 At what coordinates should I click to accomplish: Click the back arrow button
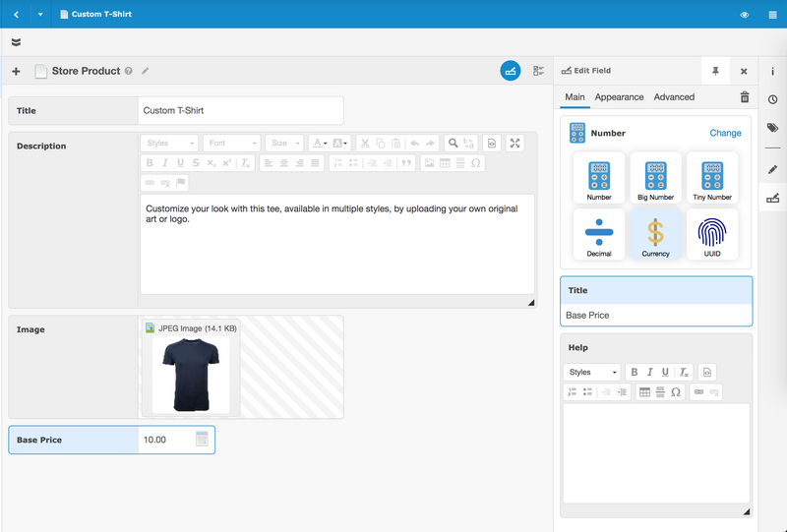point(16,15)
